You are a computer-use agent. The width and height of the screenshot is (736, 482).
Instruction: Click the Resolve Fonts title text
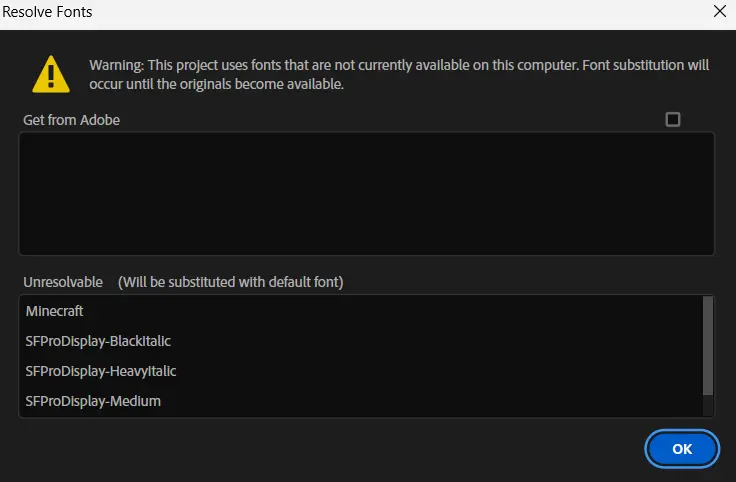pyautogui.click(x=48, y=12)
